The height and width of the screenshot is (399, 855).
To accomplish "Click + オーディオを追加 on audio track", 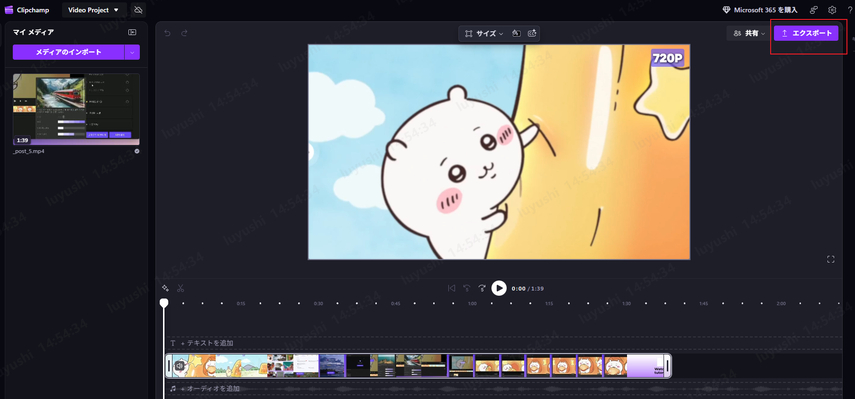I will (210, 389).
